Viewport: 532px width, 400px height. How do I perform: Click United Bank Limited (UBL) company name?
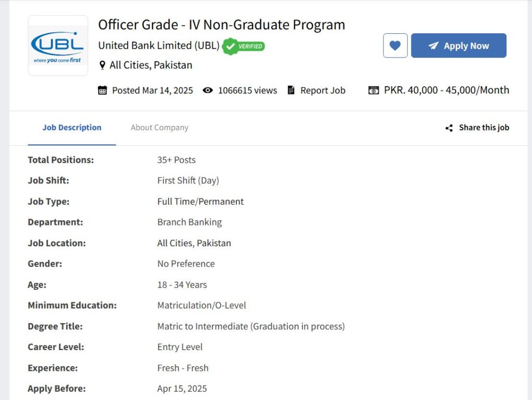tap(159, 46)
